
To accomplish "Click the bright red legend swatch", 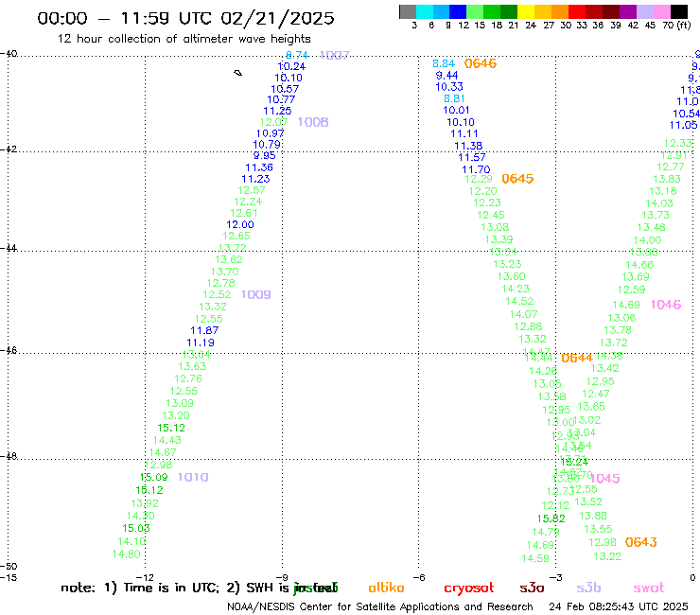I will [577, 11].
